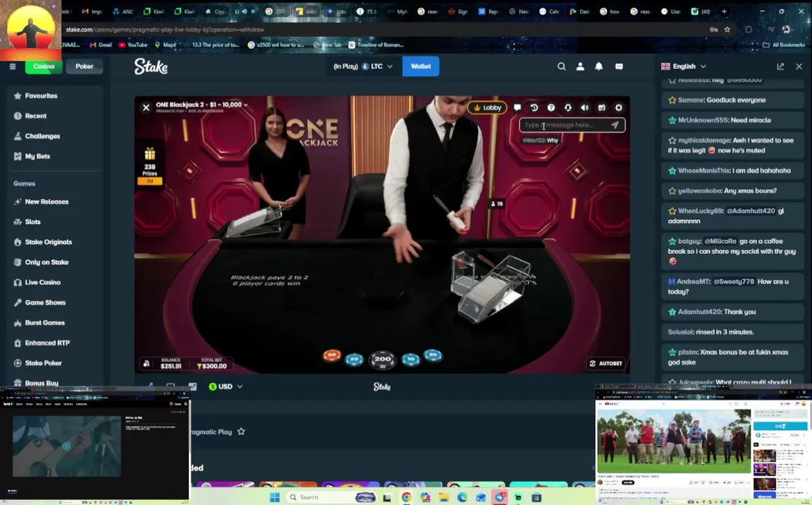The height and width of the screenshot is (505, 812).
Task: Pop out the chat panel
Action: tap(780, 66)
